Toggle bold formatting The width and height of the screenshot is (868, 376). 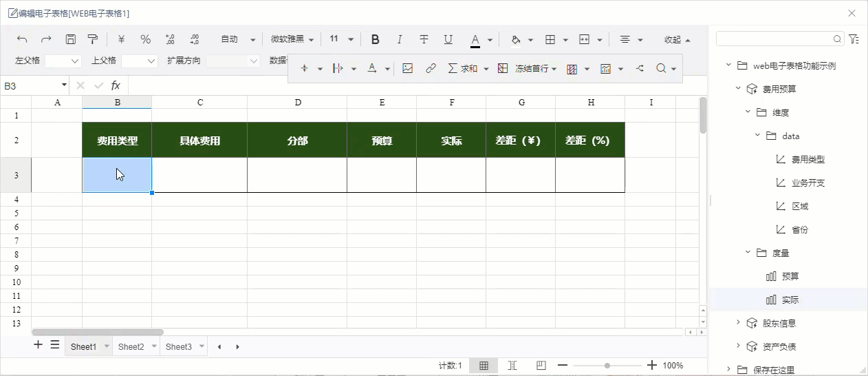pyautogui.click(x=375, y=39)
